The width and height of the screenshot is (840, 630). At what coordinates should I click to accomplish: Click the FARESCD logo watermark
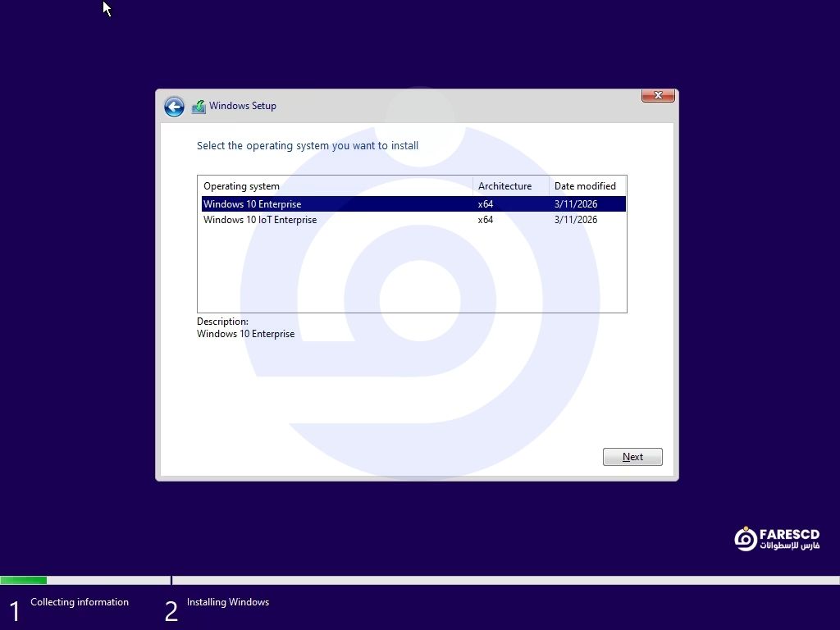[x=776, y=539]
